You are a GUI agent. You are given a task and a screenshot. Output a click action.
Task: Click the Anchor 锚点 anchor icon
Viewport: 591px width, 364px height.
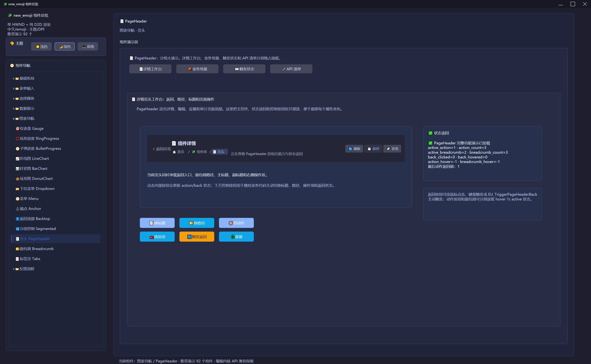17,209
